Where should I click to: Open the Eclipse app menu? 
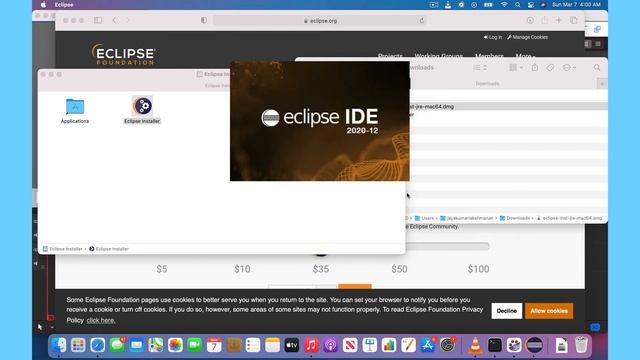click(64, 5)
